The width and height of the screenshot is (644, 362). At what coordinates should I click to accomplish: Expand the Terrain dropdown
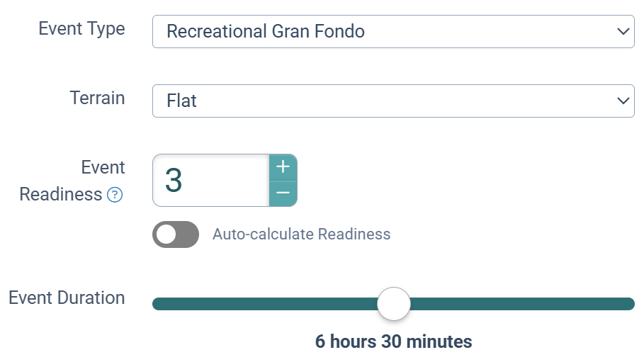point(393,101)
